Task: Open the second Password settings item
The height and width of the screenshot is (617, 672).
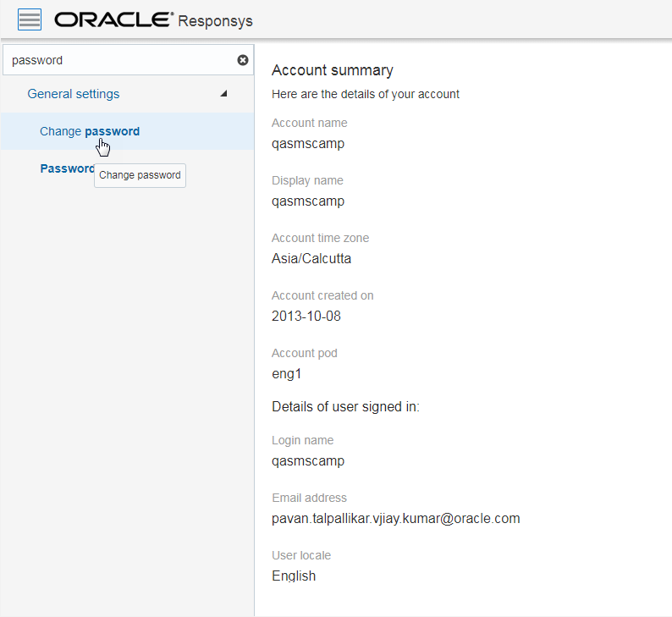Action: tap(67, 168)
